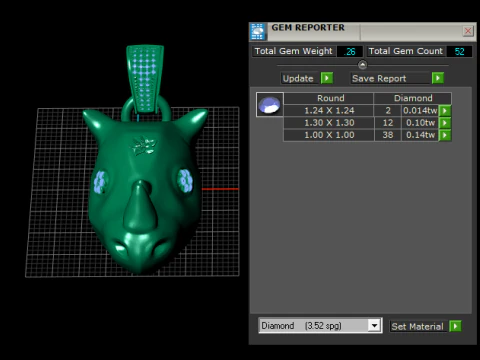The width and height of the screenshot is (480, 360).
Task: Collapse the header using the round up-arrow
Action: pos(362,65)
